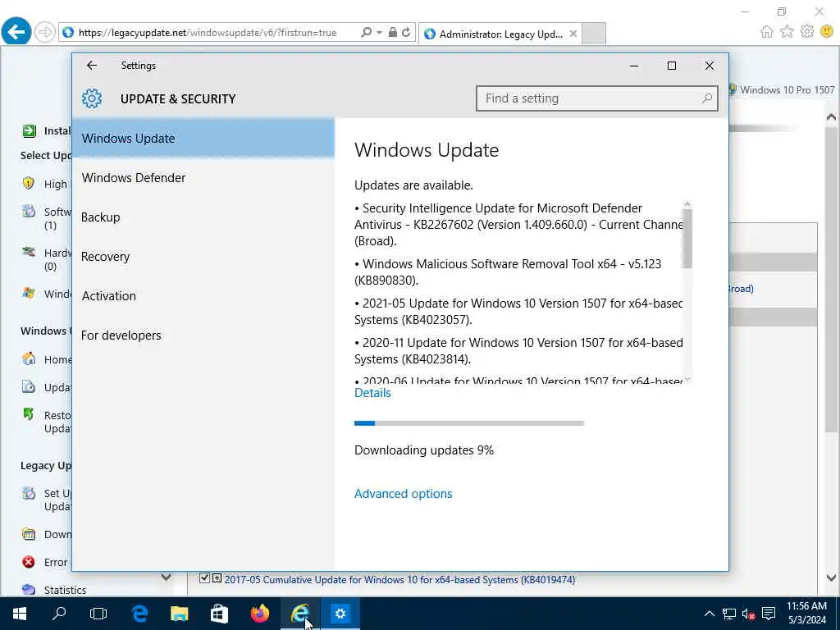
Task: Toggle the KB4019474 update checkbox
Action: pos(204,578)
